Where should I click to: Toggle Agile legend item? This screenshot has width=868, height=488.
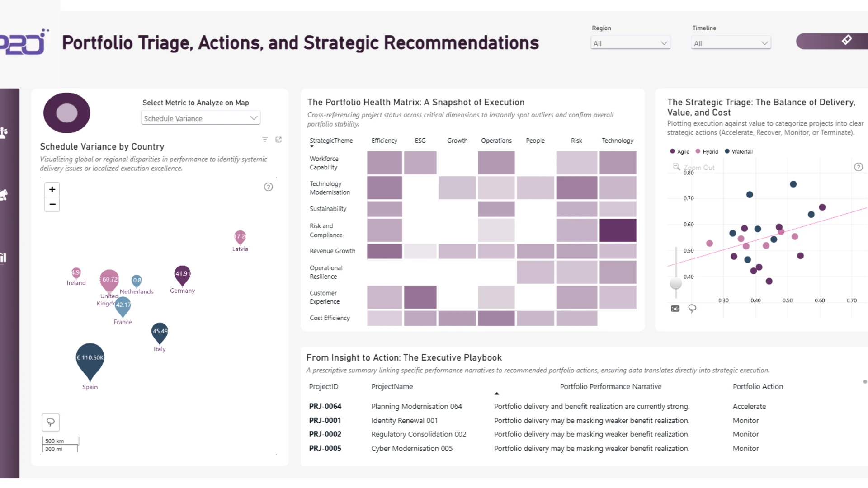[679, 151]
